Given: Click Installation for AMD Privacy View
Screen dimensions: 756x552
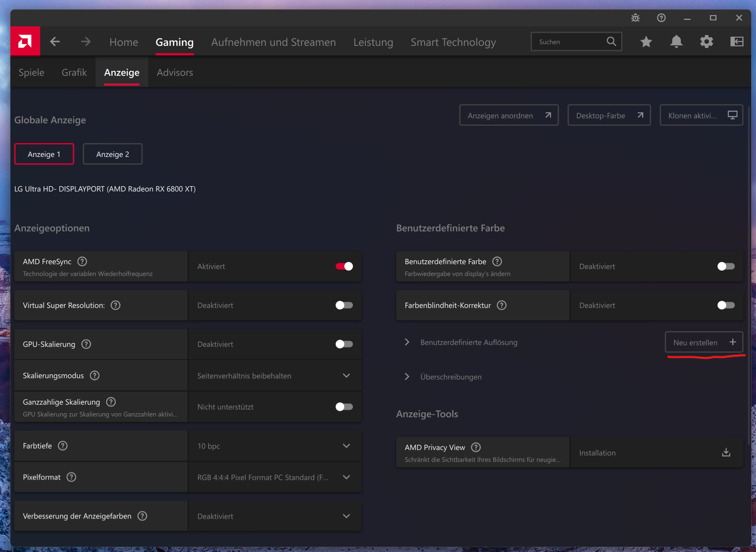Looking at the screenshot, I should click(657, 453).
